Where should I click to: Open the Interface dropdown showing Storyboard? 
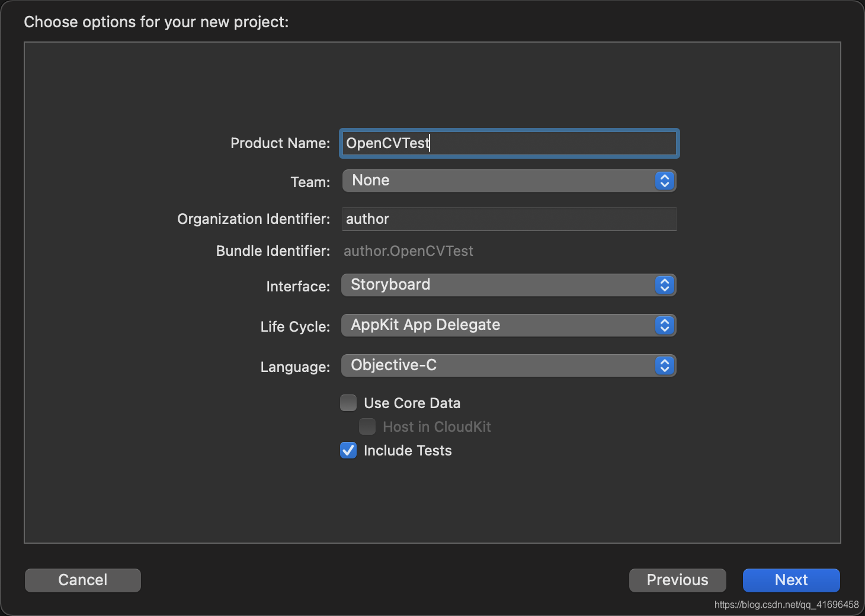(x=498, y=285)
